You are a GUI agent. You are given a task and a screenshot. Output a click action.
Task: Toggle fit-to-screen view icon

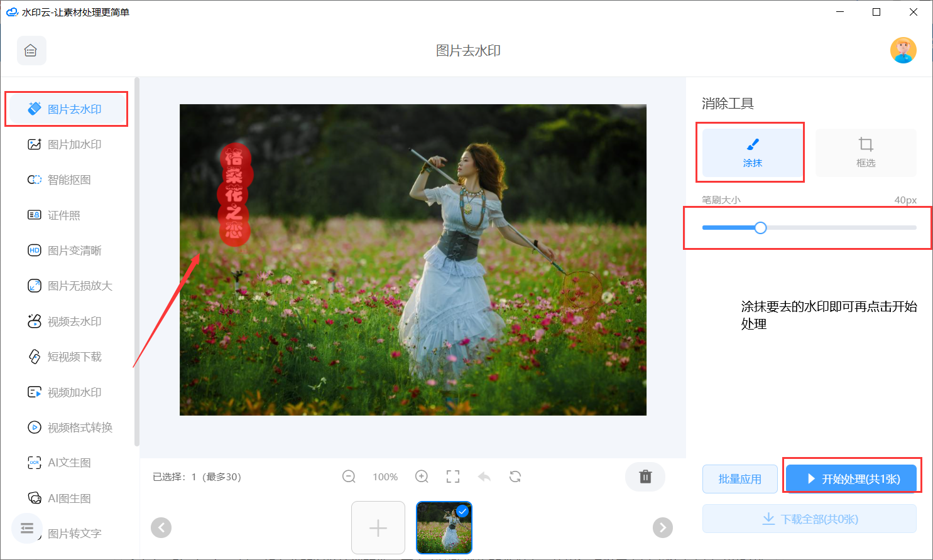pyautogui.click(x=453, y=477)
